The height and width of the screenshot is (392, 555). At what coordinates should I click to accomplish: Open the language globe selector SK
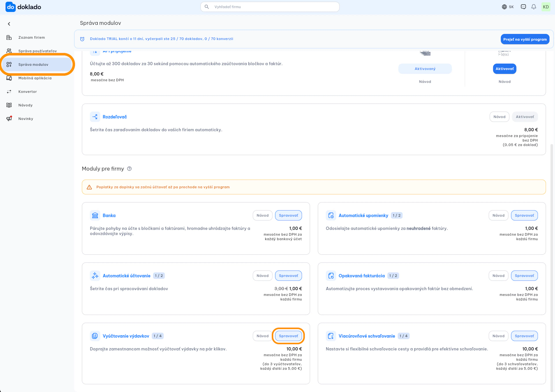[x=508, y=7]
